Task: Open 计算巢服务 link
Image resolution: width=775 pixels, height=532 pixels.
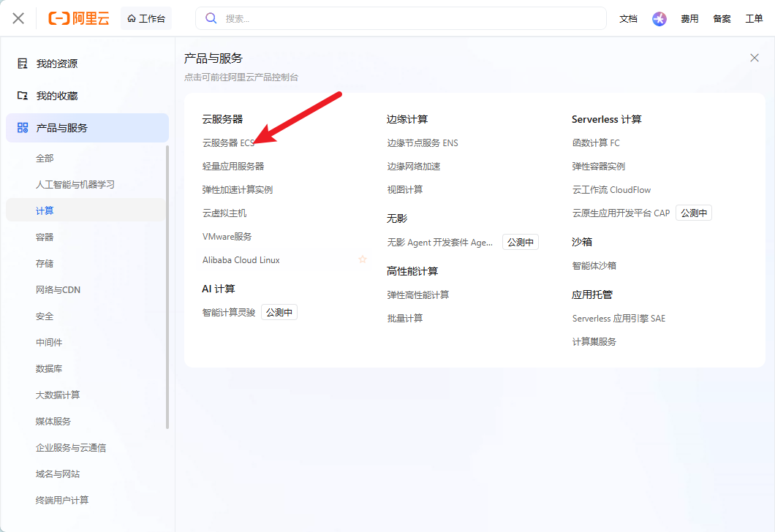Action: [x=594, y=342]
